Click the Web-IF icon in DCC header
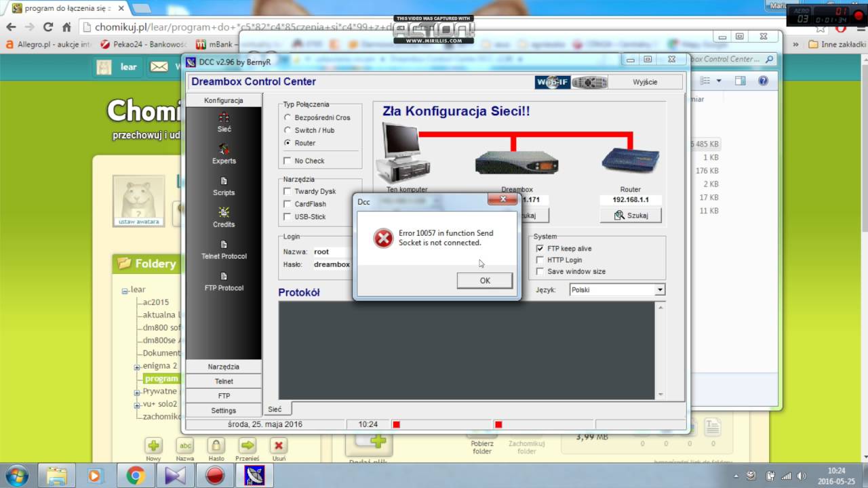Image resolution: width=868 pixels, height=488 pixels. pyautogui.click(x=552, y=82)
